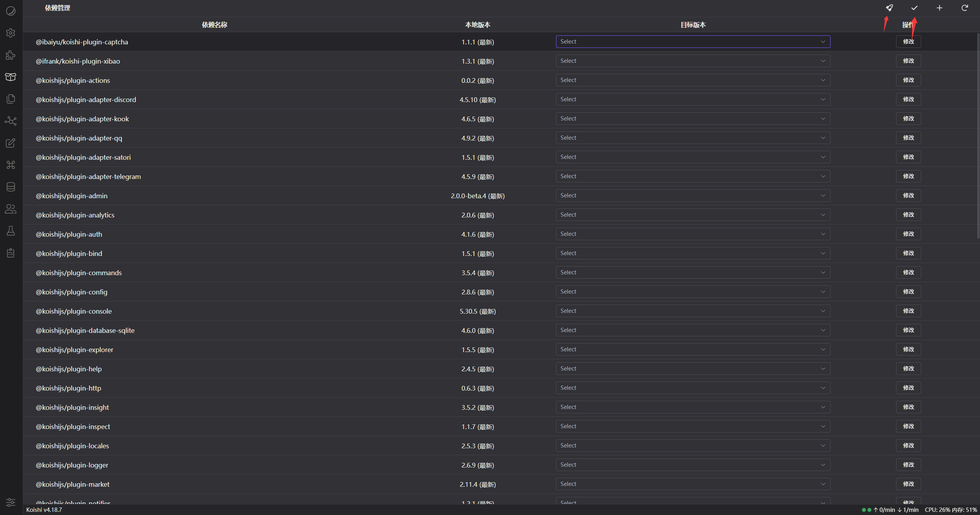Click the green bot status dots
This screenshot has height=515, width=980.
coord(867,510)
